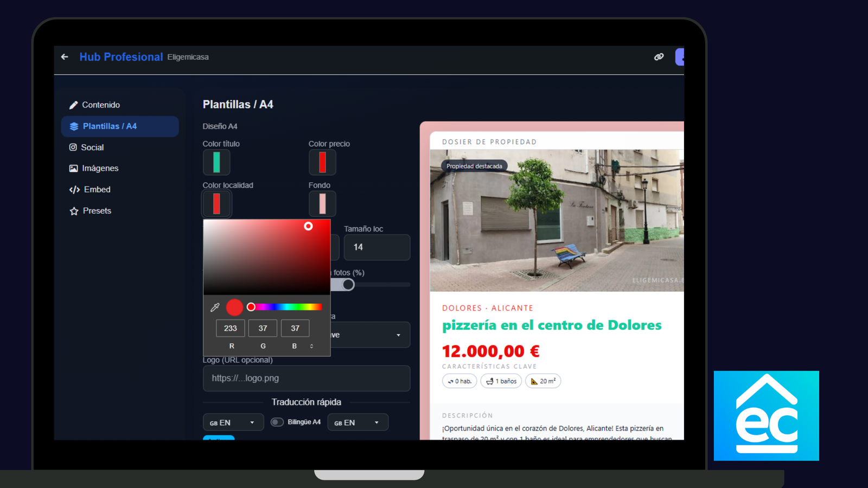Click the back arrow icon
Viewport: 868px width, 488px height.
65,57
